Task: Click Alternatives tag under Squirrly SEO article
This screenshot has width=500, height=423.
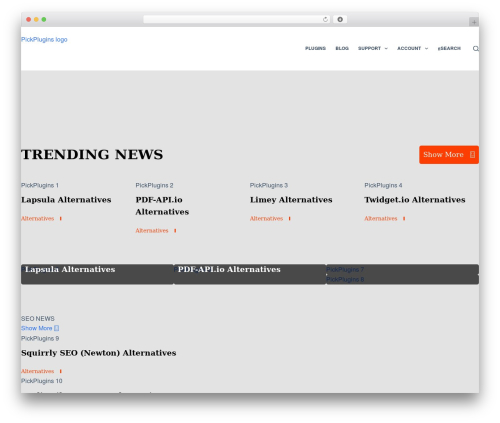Action: pos(37,371)
